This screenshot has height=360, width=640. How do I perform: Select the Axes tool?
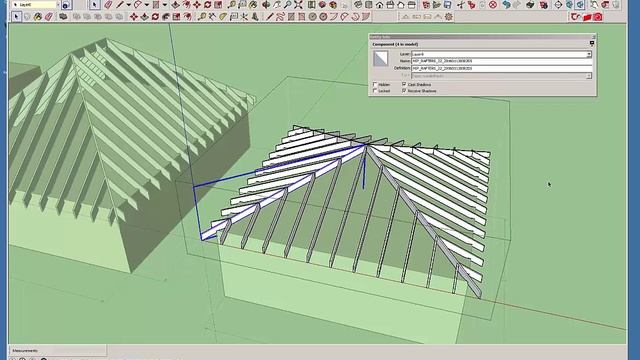pyautogui.click(x=244, y=17)
